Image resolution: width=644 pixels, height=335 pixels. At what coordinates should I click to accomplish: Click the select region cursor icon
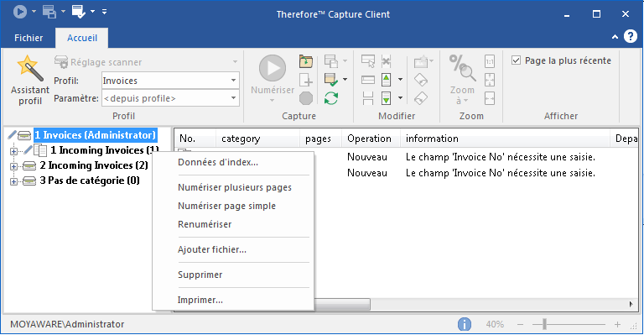point(368,61)
